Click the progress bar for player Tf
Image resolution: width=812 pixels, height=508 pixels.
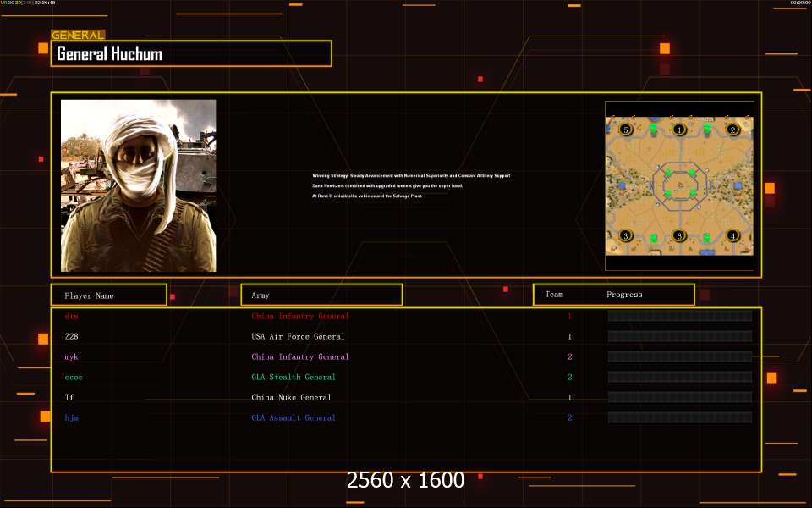click(x=679, y=398)
